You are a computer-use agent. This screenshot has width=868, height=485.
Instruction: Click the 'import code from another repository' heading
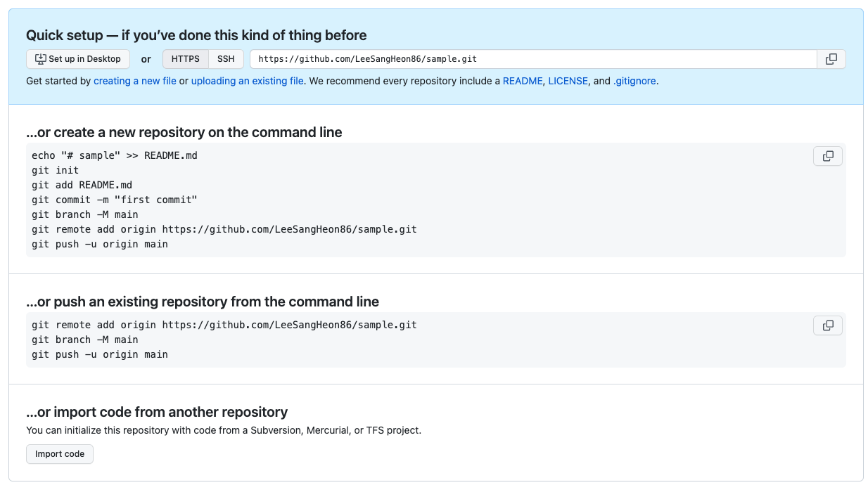pos(157,412)
